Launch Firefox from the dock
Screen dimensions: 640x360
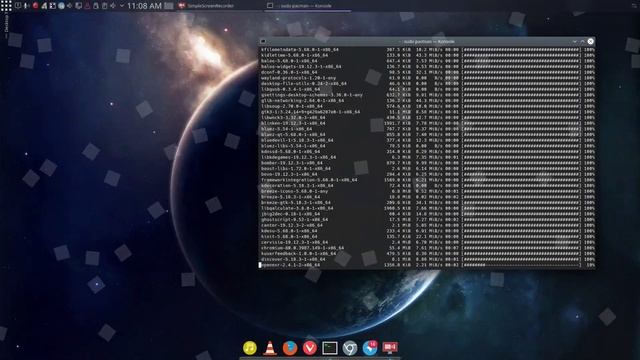[290, 348]
